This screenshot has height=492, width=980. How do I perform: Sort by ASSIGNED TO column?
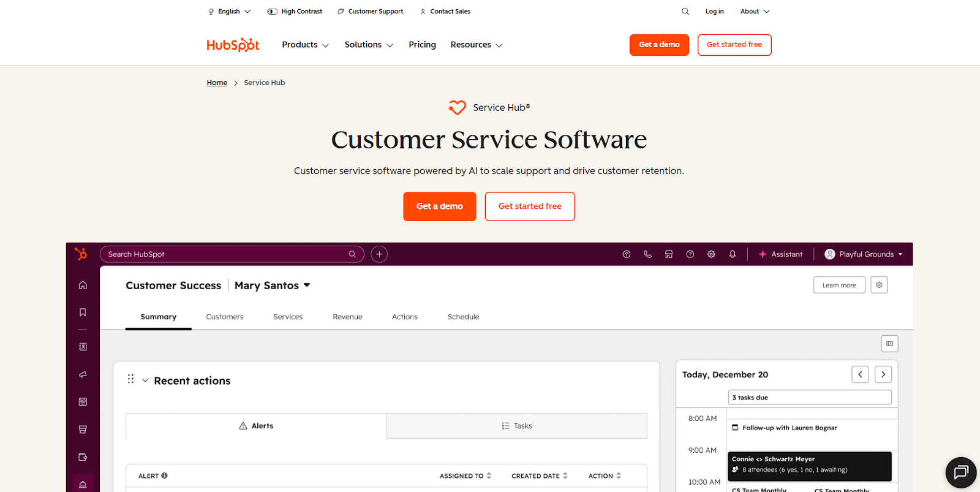point(466,476)
